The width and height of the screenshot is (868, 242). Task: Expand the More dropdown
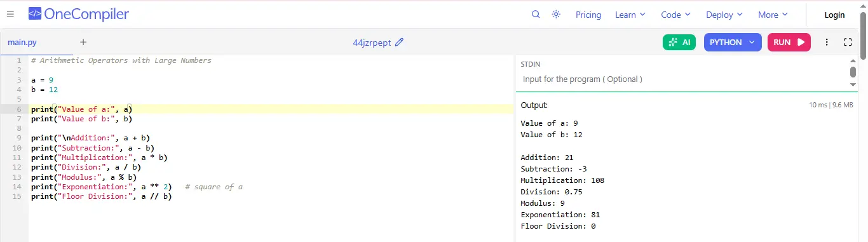click(773, 15)
